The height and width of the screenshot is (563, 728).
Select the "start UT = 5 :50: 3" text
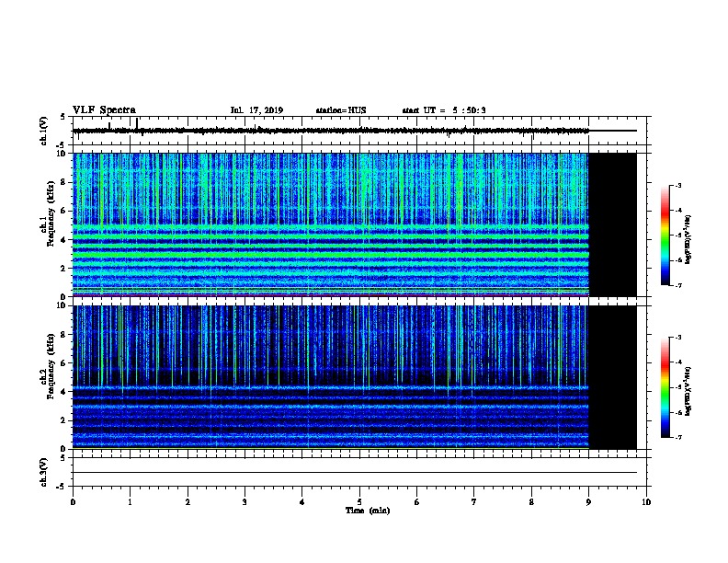click(x=444, y=110)
